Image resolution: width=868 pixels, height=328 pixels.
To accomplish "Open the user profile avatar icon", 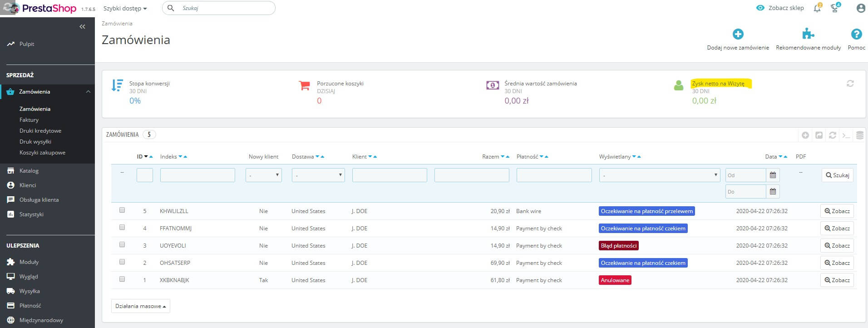I will [x=860, y=8].
